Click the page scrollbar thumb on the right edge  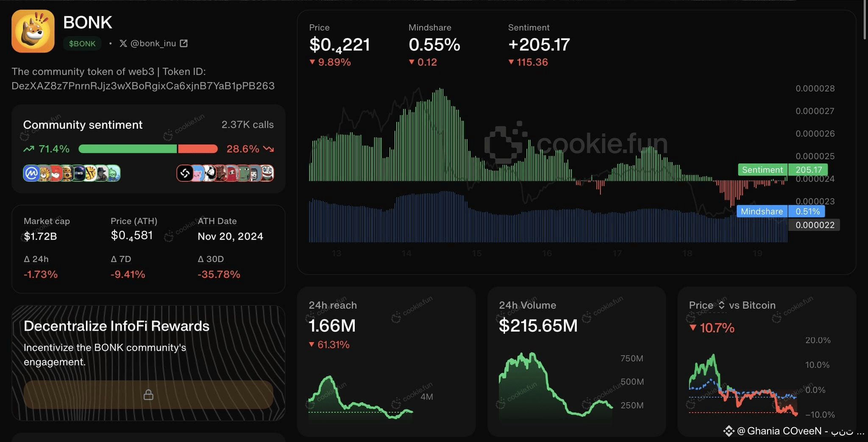click(865, 20)
